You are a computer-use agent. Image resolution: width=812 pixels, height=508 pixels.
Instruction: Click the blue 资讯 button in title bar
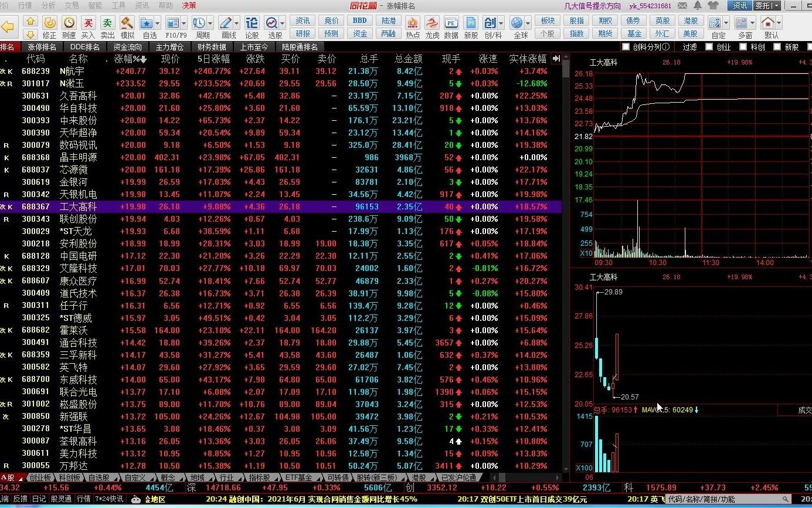[740, 5]
